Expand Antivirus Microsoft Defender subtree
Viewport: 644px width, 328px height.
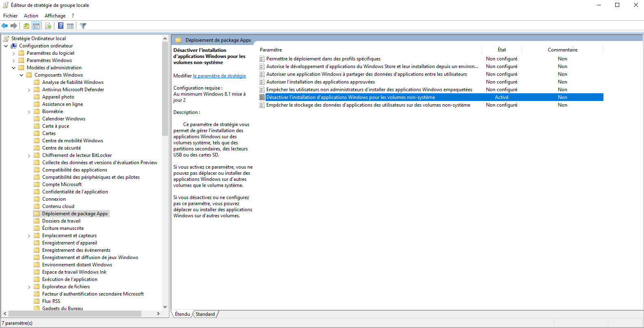(x=29, y=90)
